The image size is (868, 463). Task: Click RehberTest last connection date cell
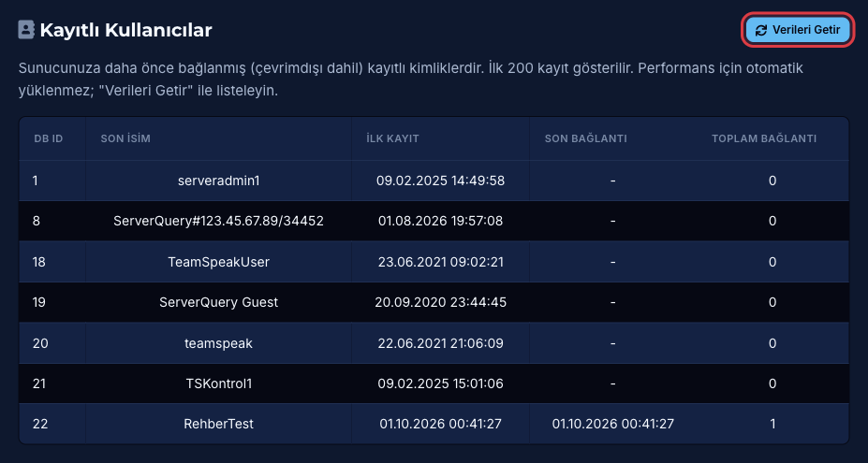click(x=612, y=424)
